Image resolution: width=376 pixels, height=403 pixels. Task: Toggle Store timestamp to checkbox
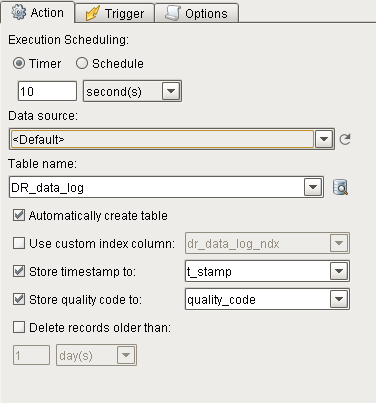pos(19,271)
